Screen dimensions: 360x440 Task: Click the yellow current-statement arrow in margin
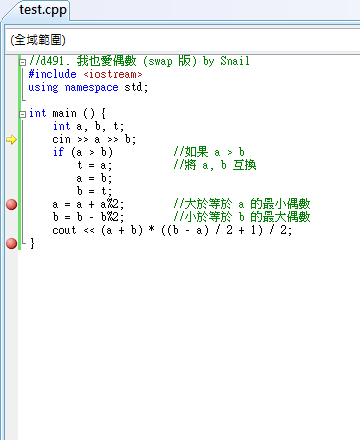(11, 139)
